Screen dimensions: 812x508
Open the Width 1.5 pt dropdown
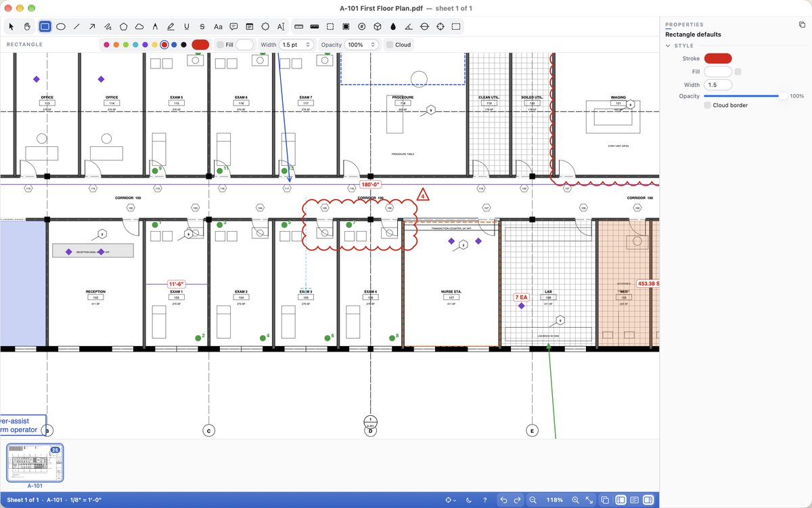(296, 45)
